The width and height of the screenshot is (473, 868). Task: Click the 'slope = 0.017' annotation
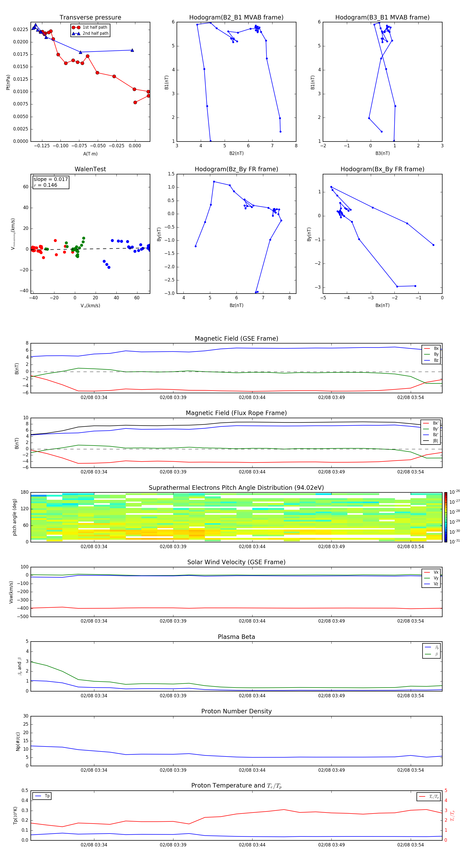tap(50, 179)
